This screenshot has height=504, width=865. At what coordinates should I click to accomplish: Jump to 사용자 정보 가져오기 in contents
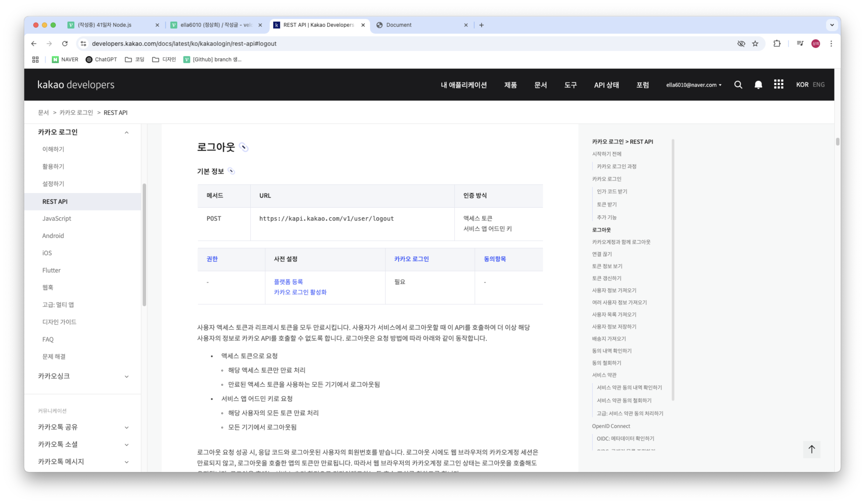click(614, 290)
